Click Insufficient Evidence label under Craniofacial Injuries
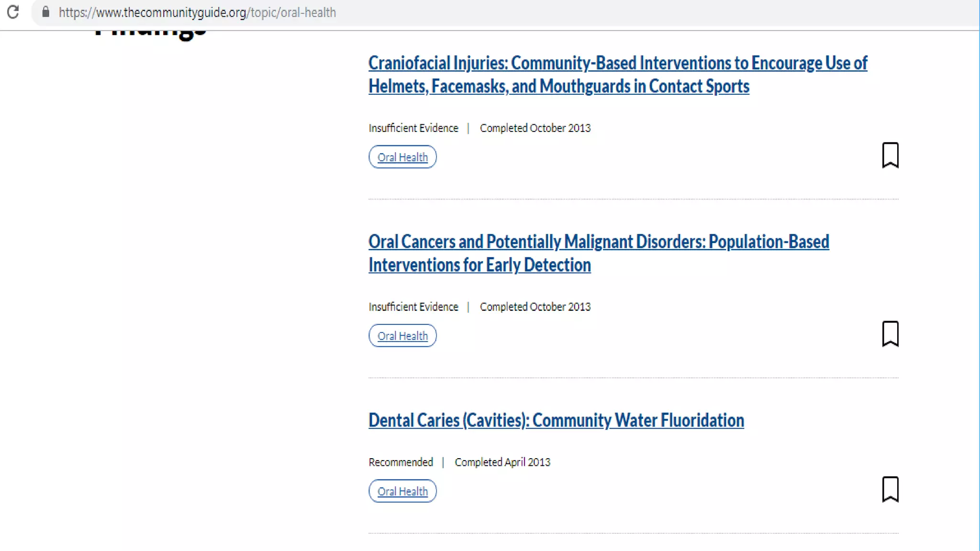Screen dimensions: 980x551 [x=413, y=128]
